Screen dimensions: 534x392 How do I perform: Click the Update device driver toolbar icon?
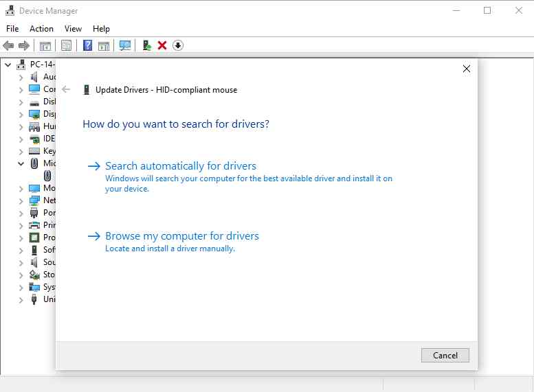pos(147,45)
